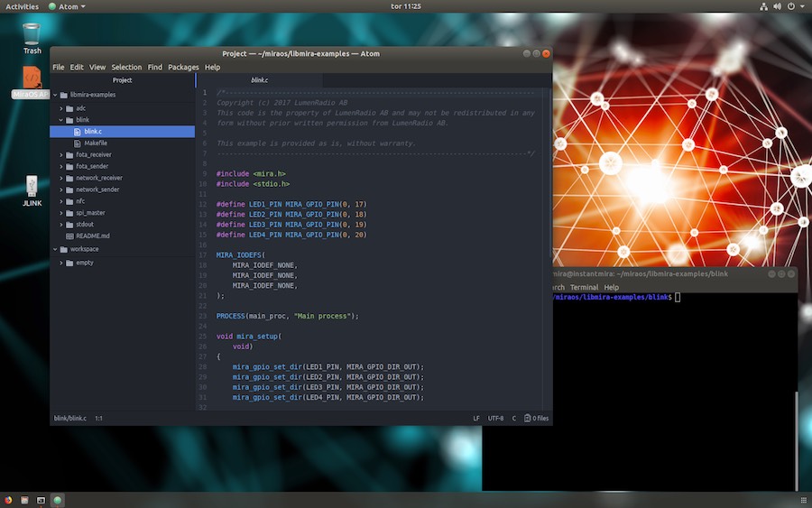Select the blink.c editor tab
This screenshot has width=812, height=508.
tap(260, 80)
